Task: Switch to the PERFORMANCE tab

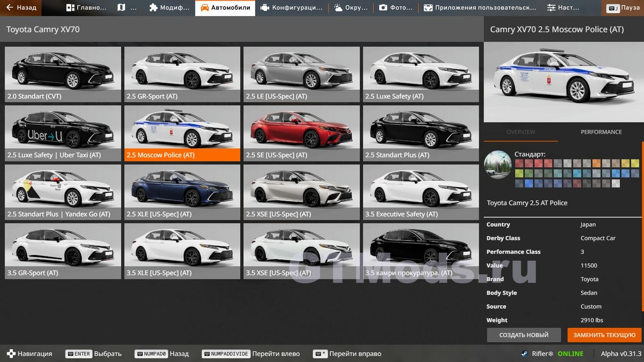Action: 601,132
